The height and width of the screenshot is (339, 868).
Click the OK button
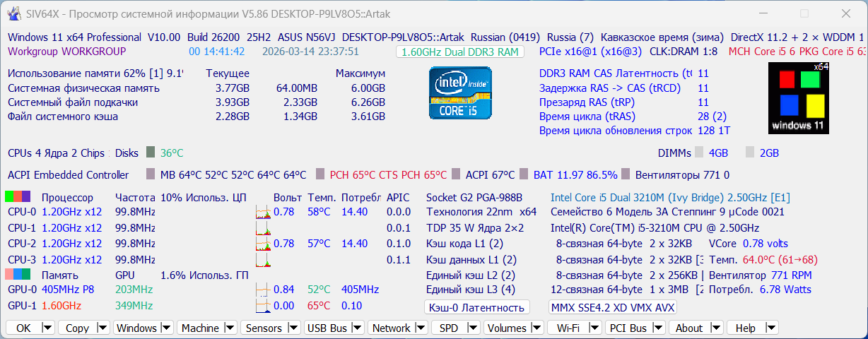[23, 328]
